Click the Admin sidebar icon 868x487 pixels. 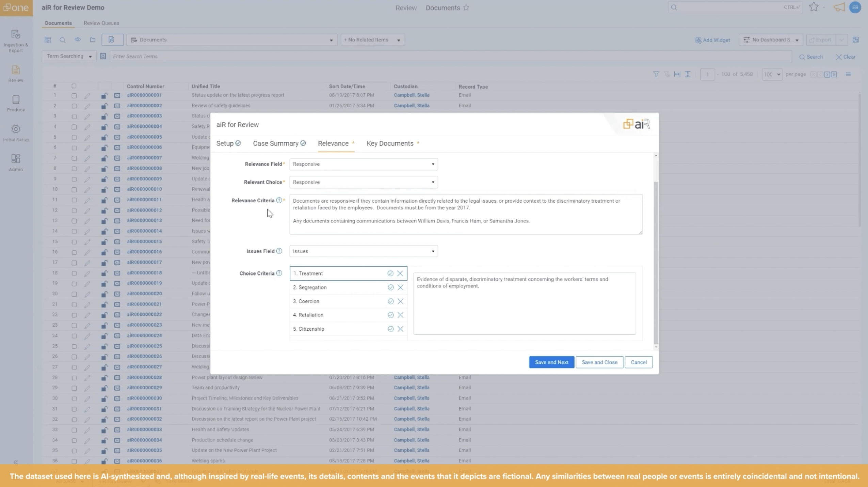coord(16,162)
